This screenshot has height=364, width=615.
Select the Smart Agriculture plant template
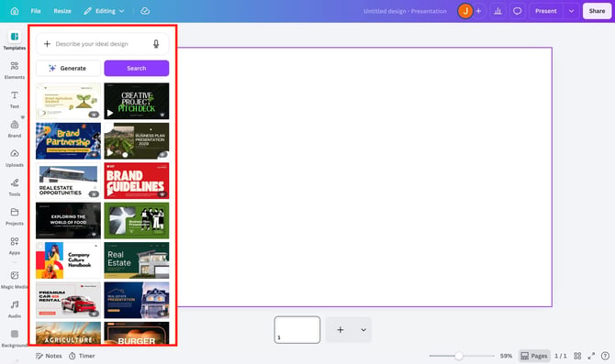pyautogui.click(x=68, y=101)
